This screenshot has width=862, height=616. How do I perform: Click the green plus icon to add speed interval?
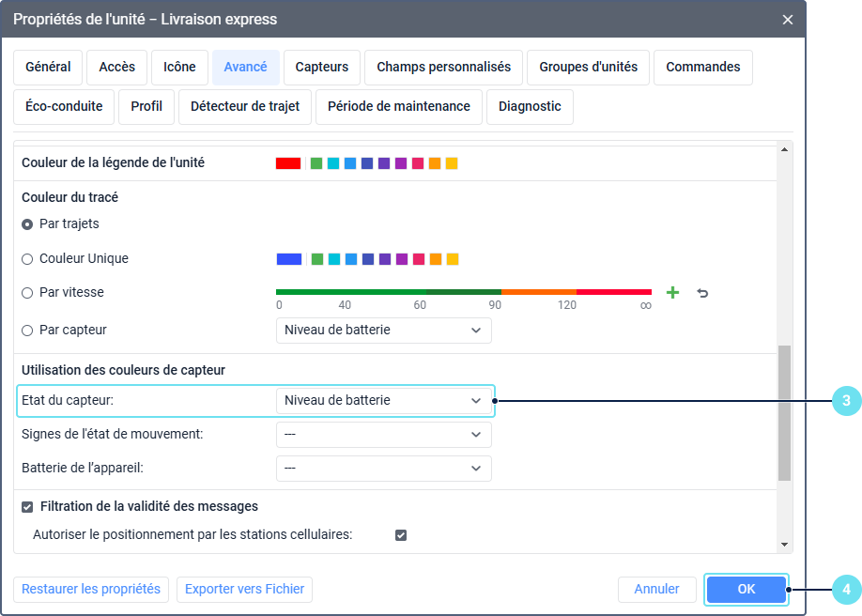coord(672,293)
